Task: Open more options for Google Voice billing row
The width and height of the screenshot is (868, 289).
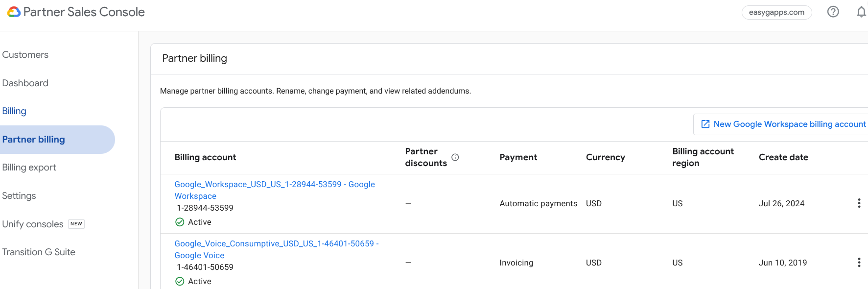Action: (859, 263)
